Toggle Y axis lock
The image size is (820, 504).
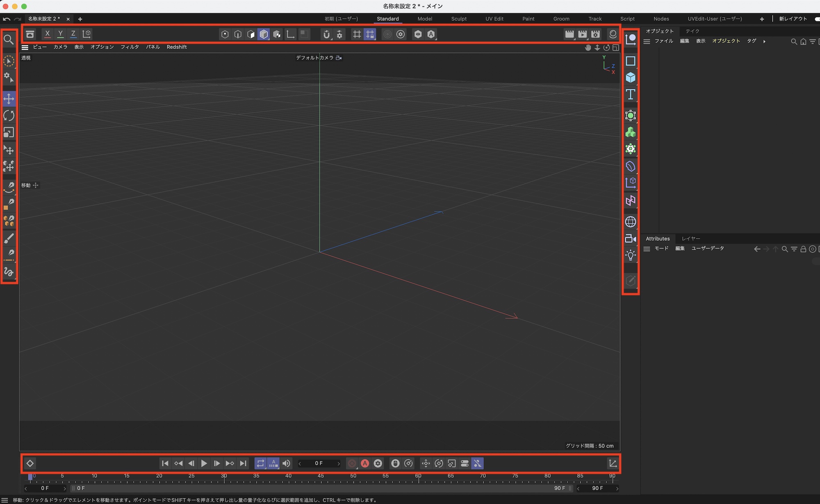pyautogui.click(x=60, y=34)
